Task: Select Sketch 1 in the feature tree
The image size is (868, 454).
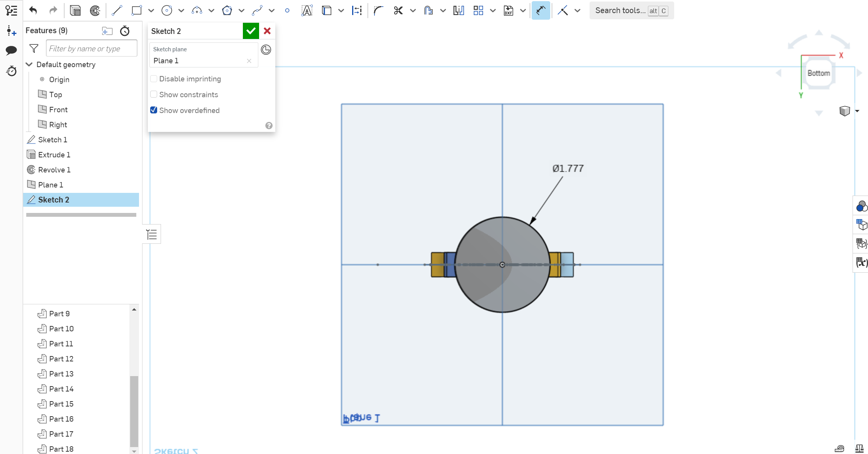Action: [53, 140]
